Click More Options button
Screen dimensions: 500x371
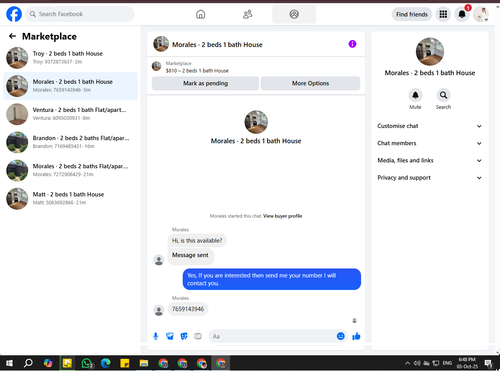coord(310,83)
